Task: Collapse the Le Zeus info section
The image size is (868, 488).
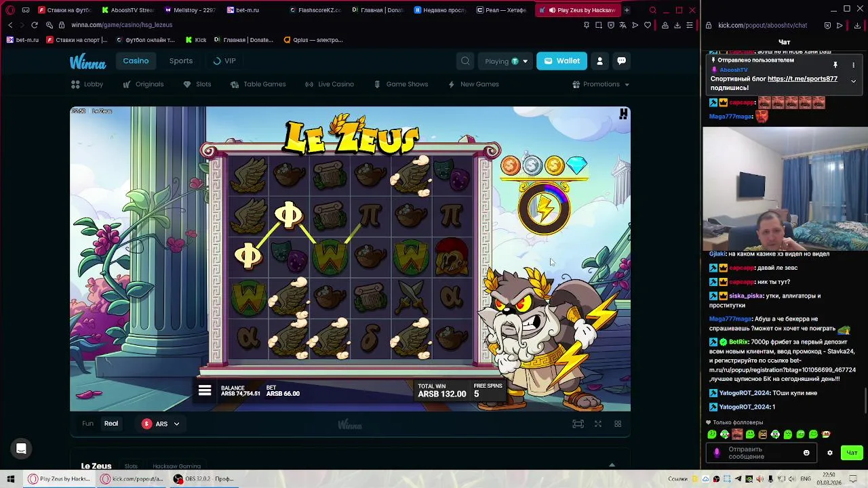Action: coord(612,466)
